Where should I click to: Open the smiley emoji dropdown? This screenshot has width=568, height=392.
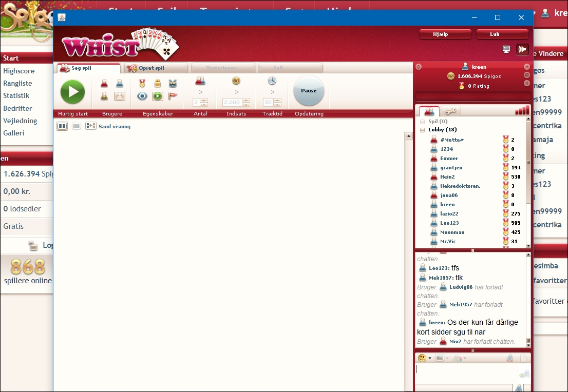tap(424, 358)
